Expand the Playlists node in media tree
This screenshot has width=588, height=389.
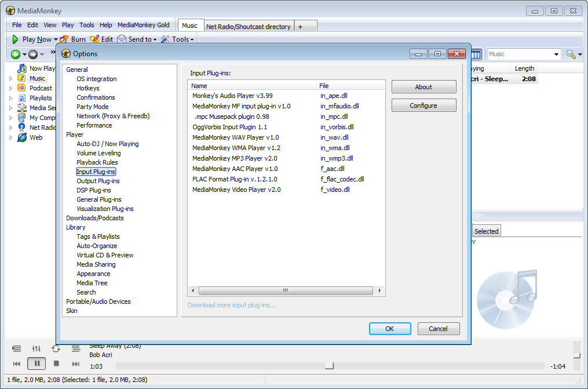(x=10, y=99)
